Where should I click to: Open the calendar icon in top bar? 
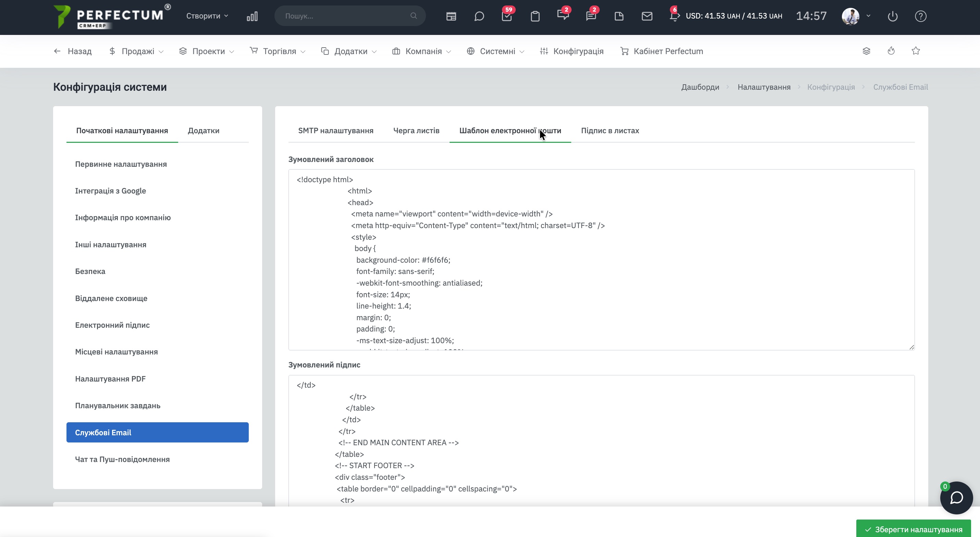[451, 16]
